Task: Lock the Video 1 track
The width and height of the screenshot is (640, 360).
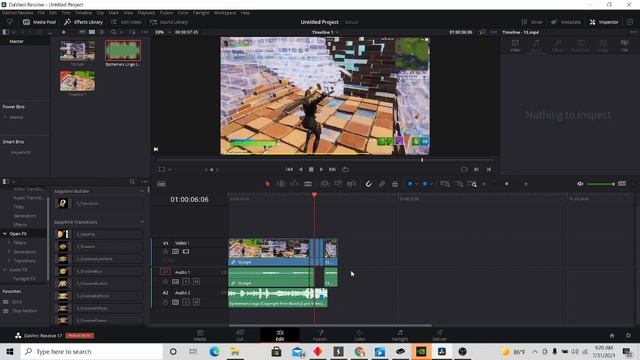Action: click(x=165, y=252)
